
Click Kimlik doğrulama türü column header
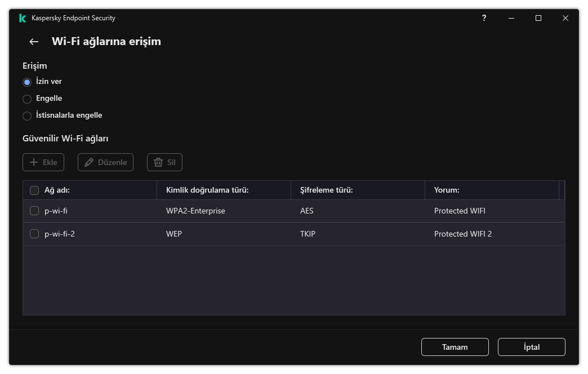(207, 190)
